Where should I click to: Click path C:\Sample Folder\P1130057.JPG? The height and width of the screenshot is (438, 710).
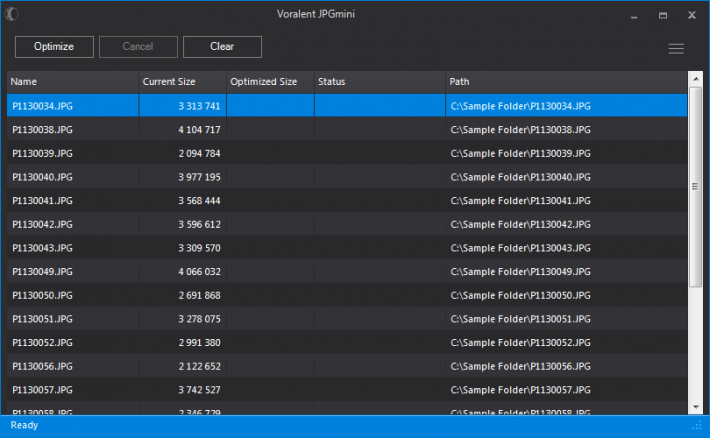point(520,390)
